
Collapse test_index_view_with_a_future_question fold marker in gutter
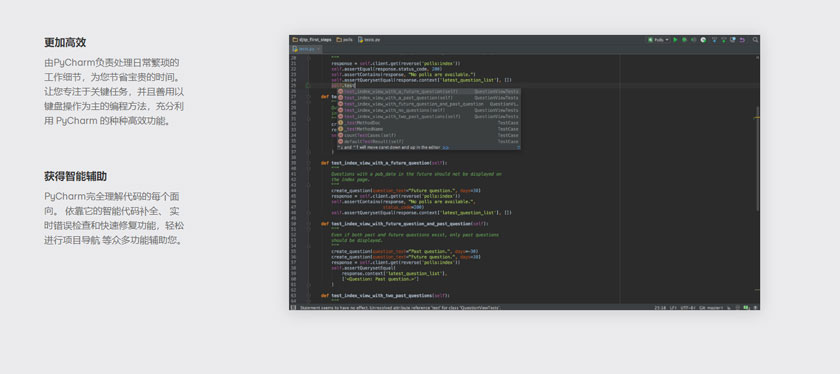tap(309, 163)
